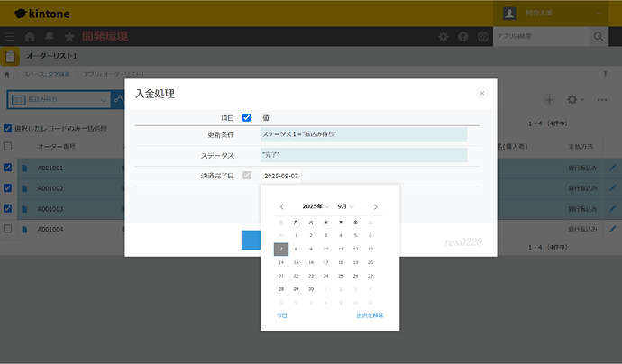Image resolution: width=622 pixels, height=364 pixels.
Task: Go to next month in calendar
Action: [375, 206]
